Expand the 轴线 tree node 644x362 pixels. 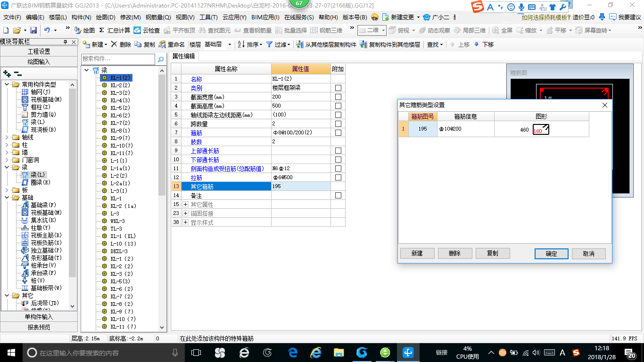[7, 137]
